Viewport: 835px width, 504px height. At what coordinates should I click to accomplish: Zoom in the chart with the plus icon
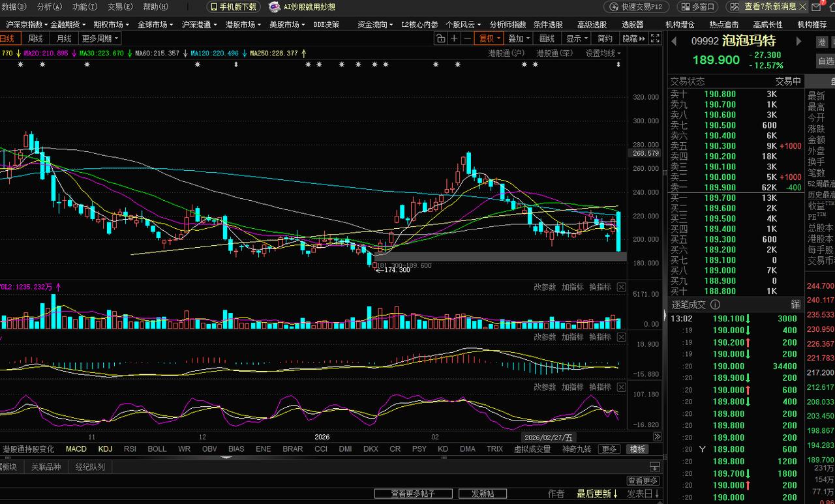pyautogui.click(x=454, y=38)
